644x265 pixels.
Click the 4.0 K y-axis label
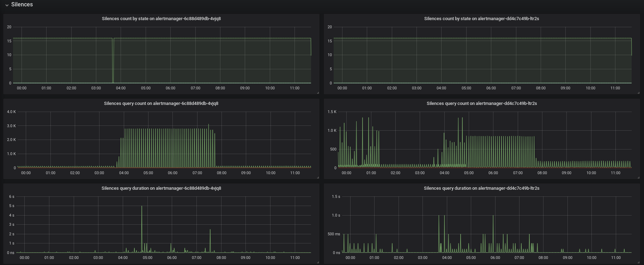point(11,112)
